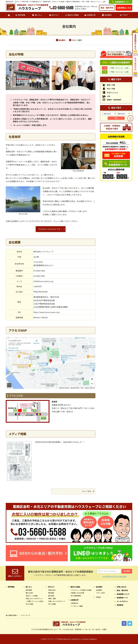Click footer link メールマガジン
Image resolution: width=138 pixels, height=644 pixels.
point(122,602)
